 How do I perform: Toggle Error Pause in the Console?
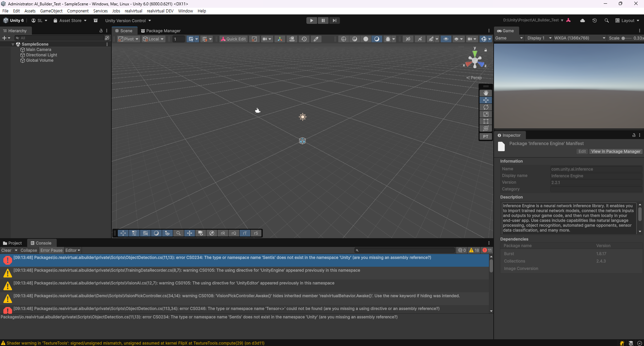click(x=51, y=250)
